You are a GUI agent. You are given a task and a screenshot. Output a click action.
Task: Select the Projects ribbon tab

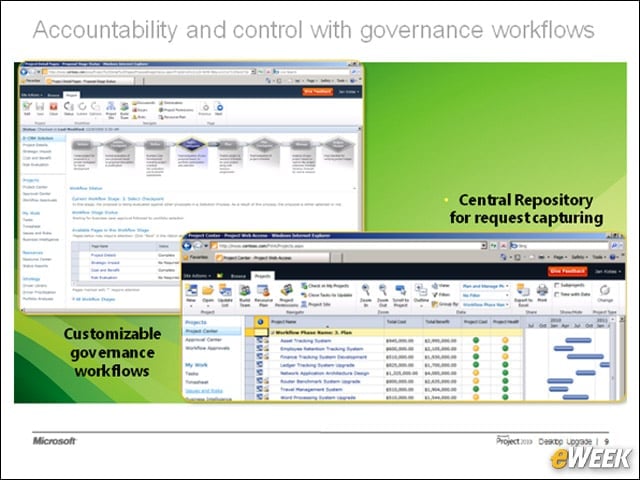(x=262, y=276)
